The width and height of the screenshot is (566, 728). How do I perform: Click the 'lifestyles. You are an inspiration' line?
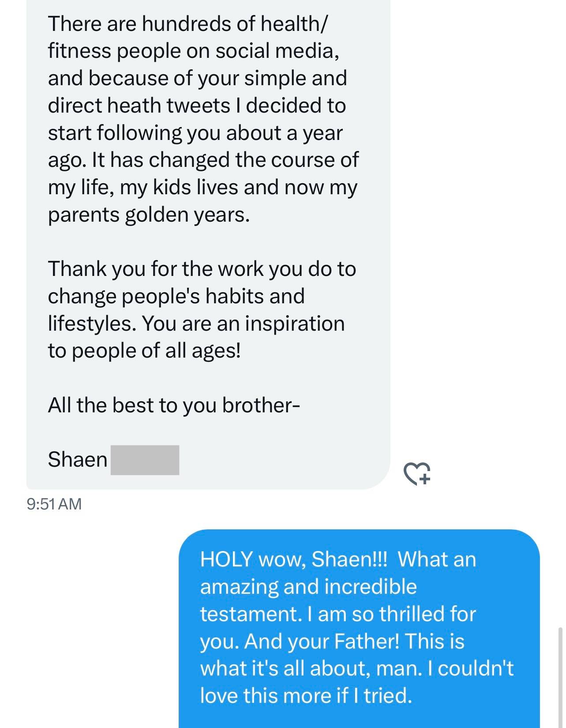[x=196, y=323]
